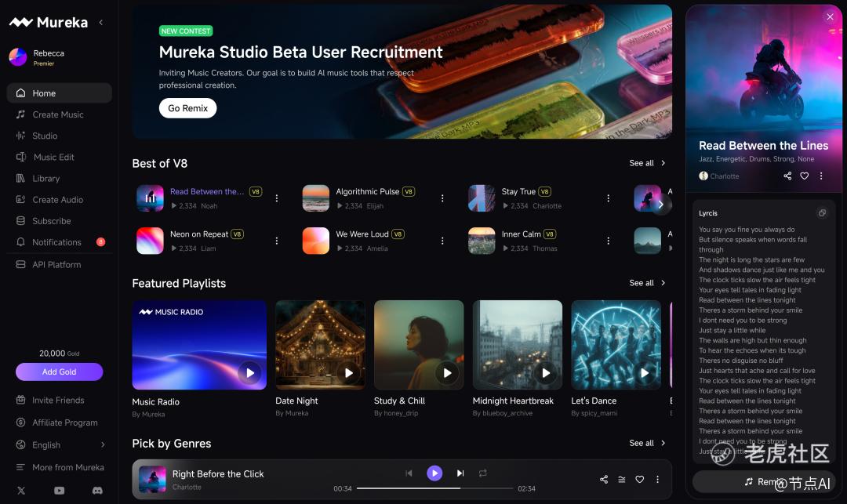Click the Read Between the... track thumbnail
847x504 pixels.
pos(150,198)
